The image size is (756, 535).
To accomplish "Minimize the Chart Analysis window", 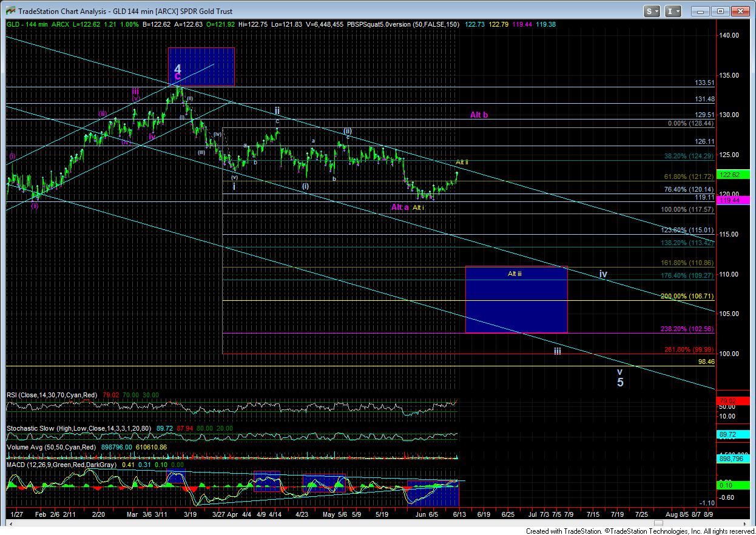I will click(701, 11).
